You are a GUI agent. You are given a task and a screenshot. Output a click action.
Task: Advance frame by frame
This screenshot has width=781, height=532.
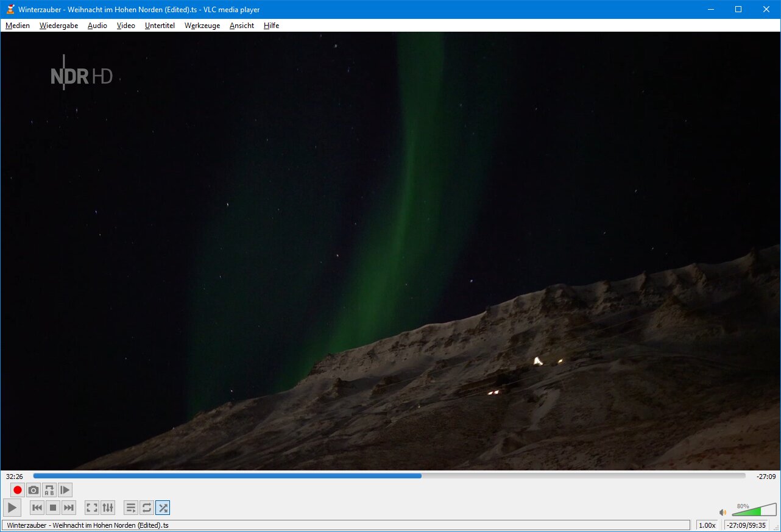coord(65,490)
